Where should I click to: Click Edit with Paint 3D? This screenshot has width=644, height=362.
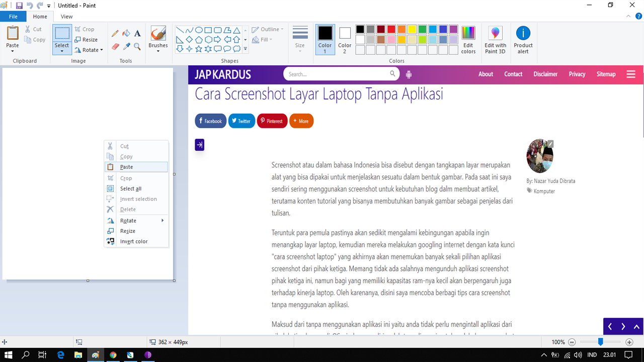(496, 40)
